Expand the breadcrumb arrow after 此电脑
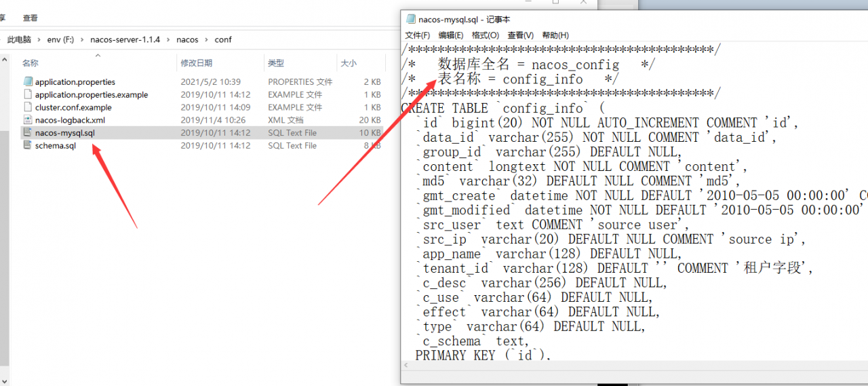The height and width of the screenshot is (386, 868). [x=39, y=40]
